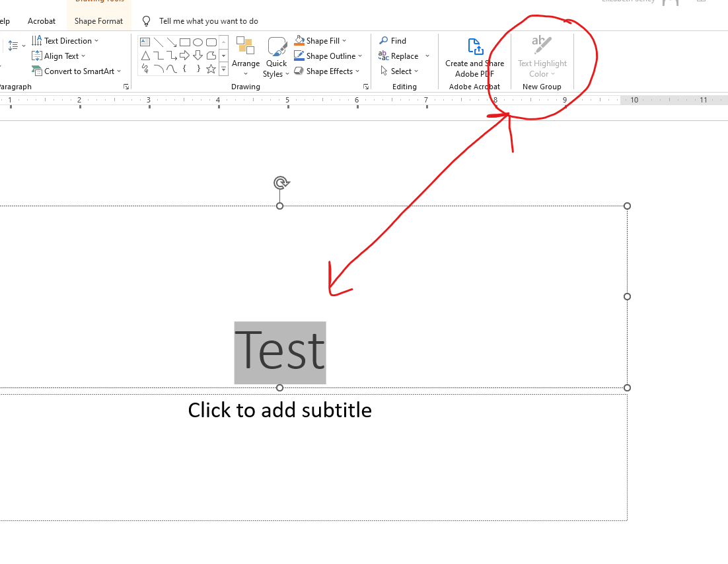
Task: Insert a Right Arrow shape
Action: coord(185,56)
